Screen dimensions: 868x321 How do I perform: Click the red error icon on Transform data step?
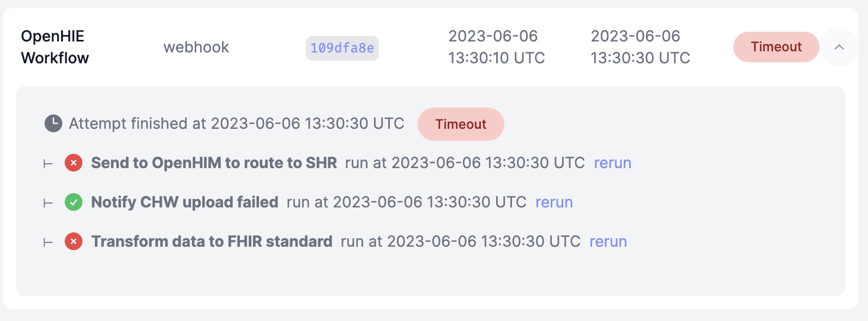[73, 241]
